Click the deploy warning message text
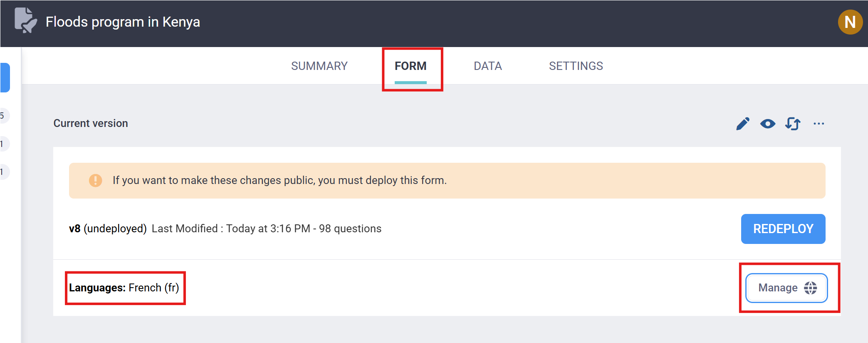Screen dimensions: 868x343 [x=279, y=180]
